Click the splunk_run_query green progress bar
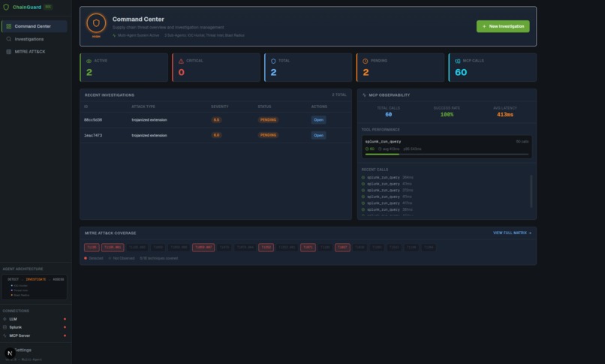This screenshot has width=605, height=364. (382, 155)
